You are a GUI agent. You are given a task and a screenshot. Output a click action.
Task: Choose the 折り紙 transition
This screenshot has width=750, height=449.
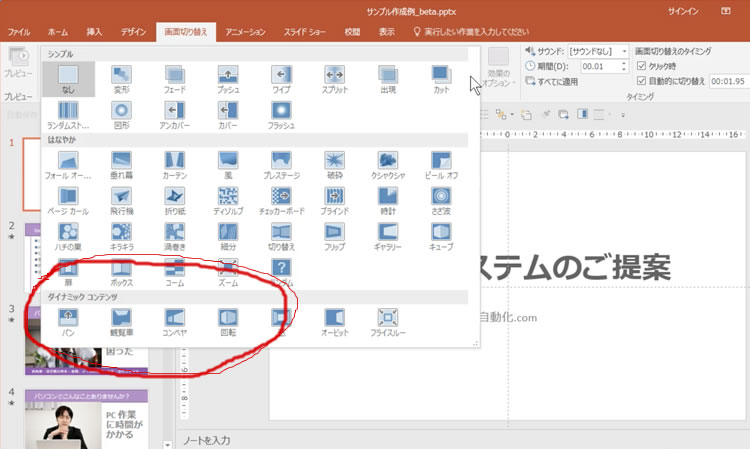click(x=175, y=201)
